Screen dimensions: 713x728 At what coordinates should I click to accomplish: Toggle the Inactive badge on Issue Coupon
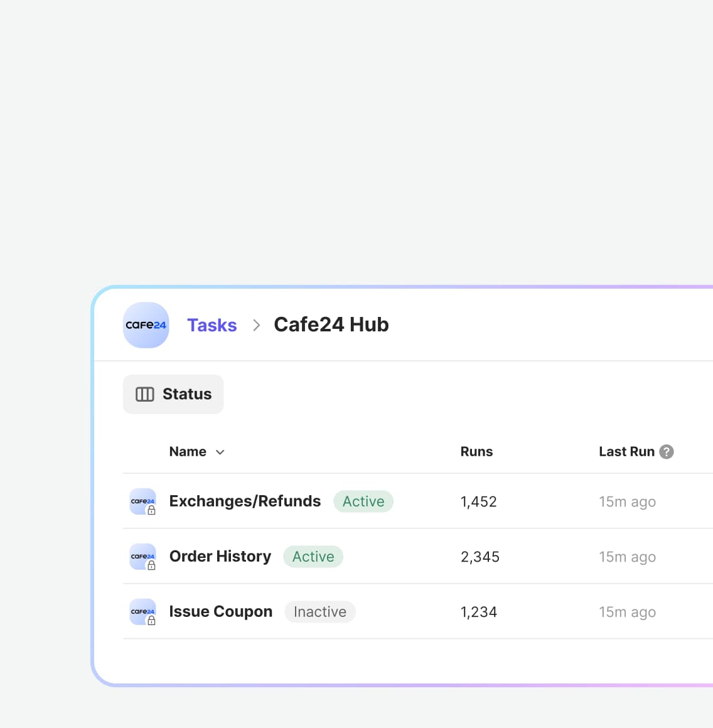(319, 612)
